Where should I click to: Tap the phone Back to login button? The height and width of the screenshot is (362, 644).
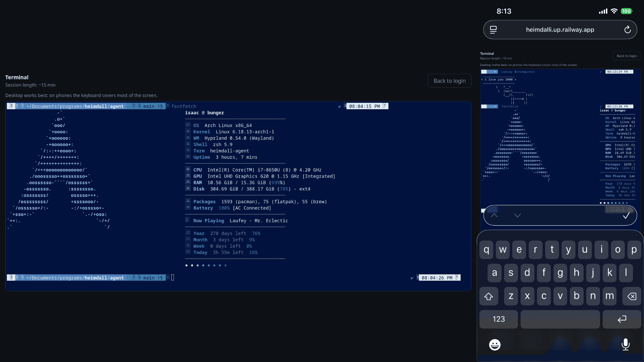(627, 56)
